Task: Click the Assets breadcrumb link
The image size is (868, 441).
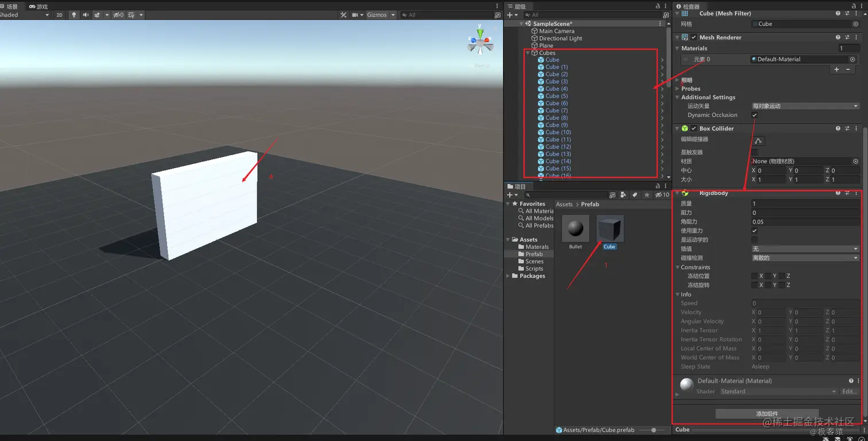Action: point(564,204)
